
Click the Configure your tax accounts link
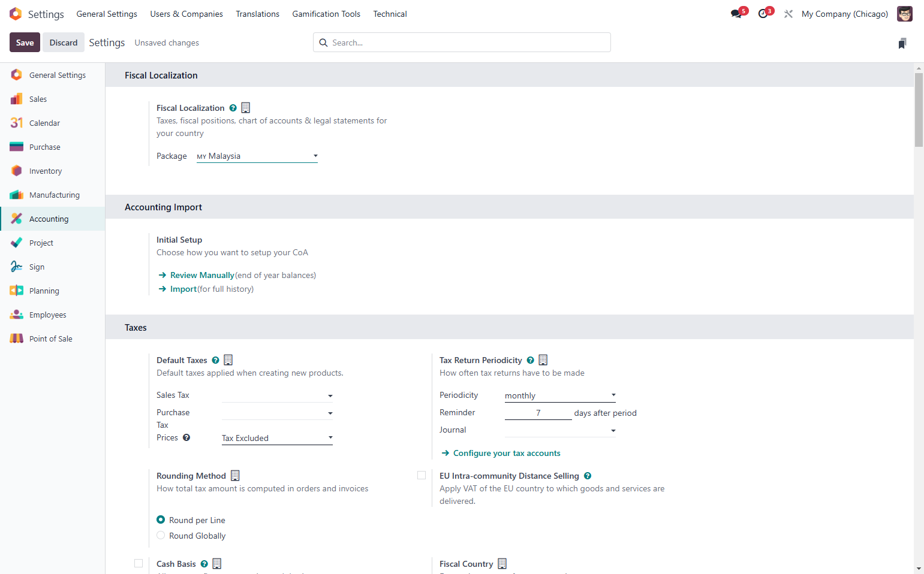(x=507, y=453)
